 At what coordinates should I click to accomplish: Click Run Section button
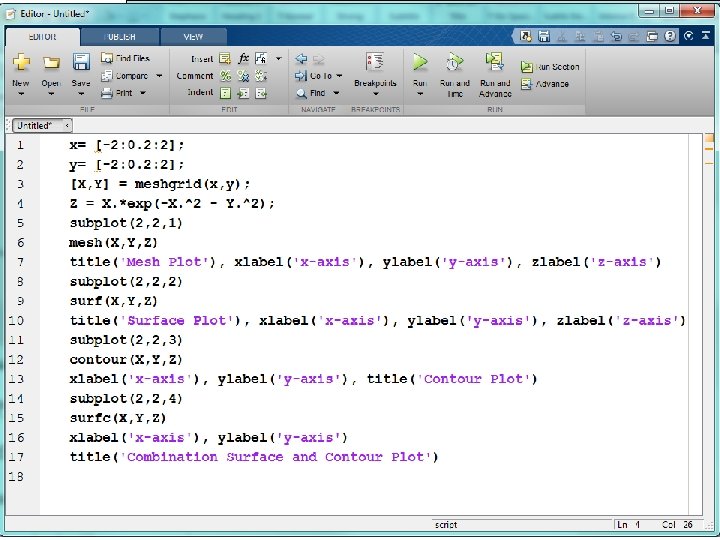tap(550, 67)
